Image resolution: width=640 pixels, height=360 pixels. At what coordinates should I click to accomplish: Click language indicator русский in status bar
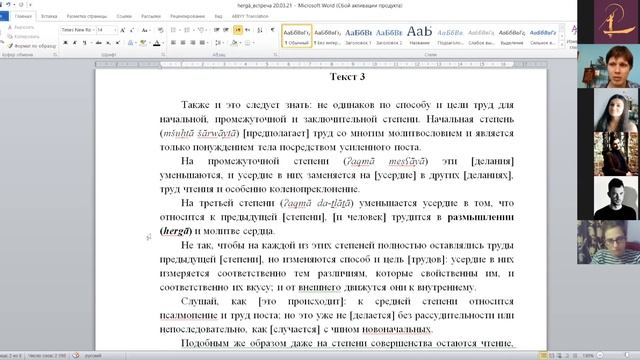93,356
